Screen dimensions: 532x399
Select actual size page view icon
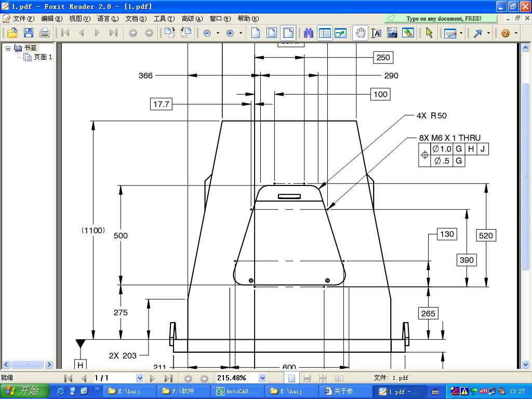pos(256,33)
